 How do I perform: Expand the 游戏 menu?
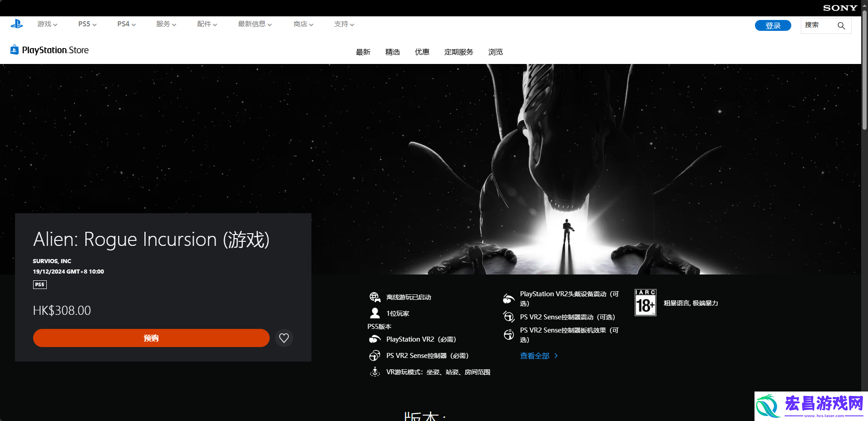click(x=47, y=24)
